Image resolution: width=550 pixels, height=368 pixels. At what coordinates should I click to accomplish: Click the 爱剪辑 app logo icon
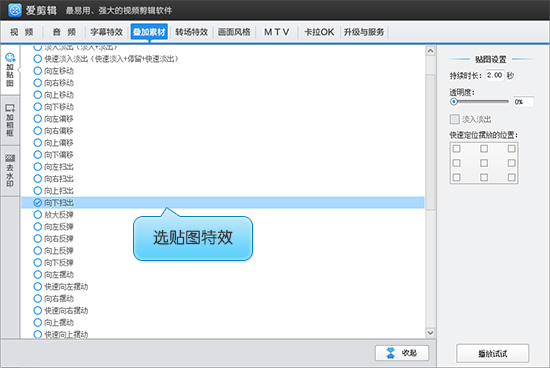pyautogui.click(x=15, y=10)
